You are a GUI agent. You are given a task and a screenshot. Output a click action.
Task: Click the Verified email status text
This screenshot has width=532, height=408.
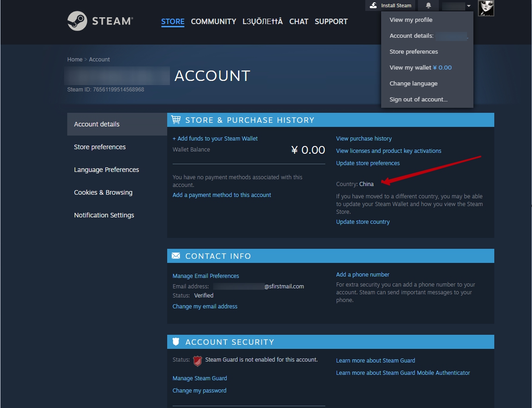point(204,296)
